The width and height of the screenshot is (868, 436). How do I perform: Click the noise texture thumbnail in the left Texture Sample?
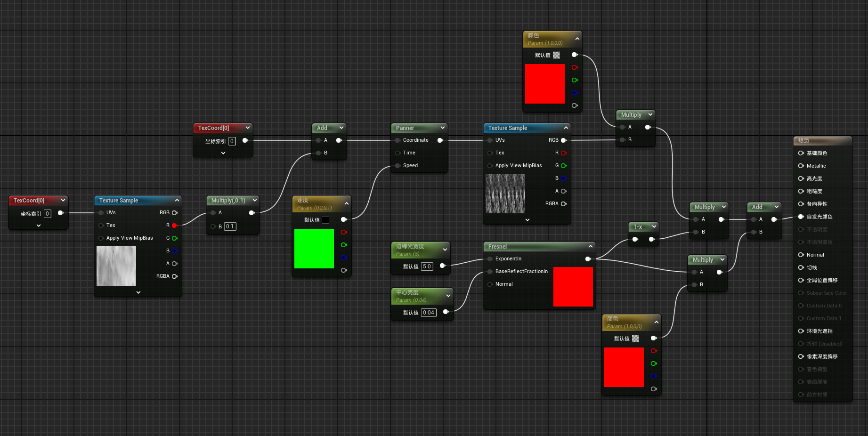[x=116, y=266]
